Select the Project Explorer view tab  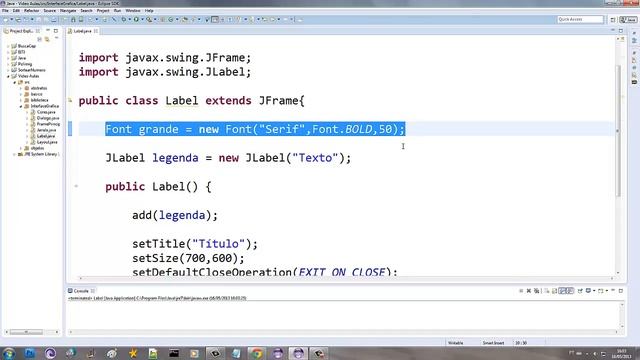point(22,31)
